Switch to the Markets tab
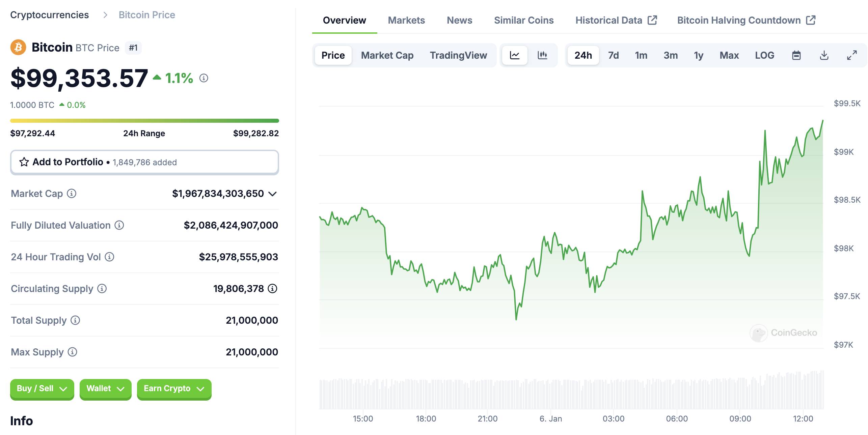This screenshot has width=868, height=435. [x=406, y=20]
